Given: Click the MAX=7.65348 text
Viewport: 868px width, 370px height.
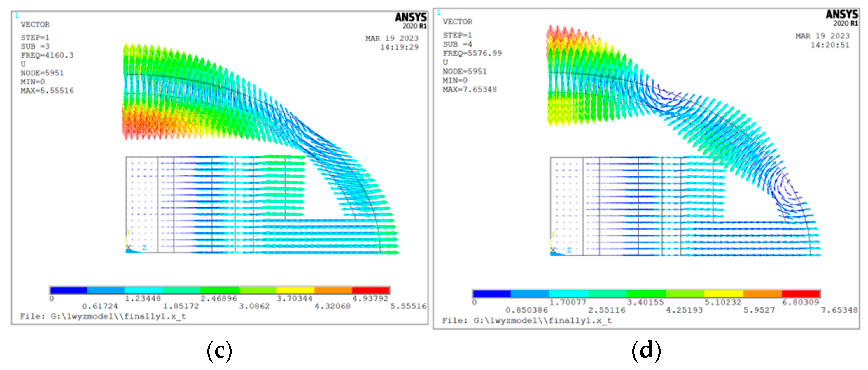Looking at the screenshot, I should pyautogui.click(x=469, y=89).
